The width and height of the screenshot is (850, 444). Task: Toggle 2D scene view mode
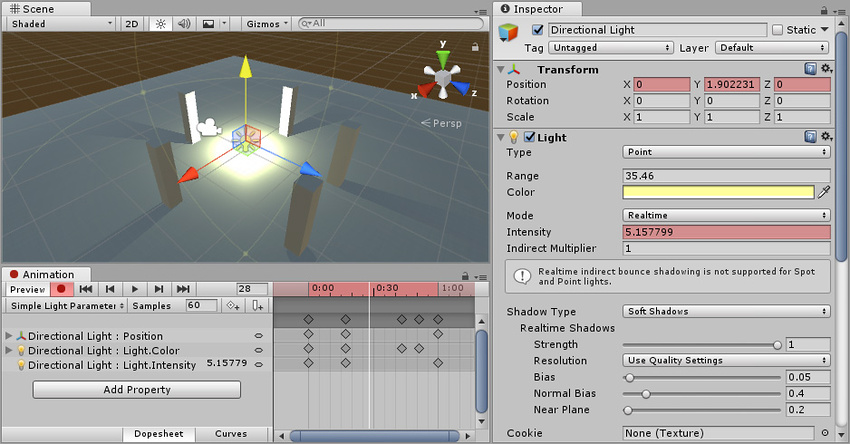132,23
